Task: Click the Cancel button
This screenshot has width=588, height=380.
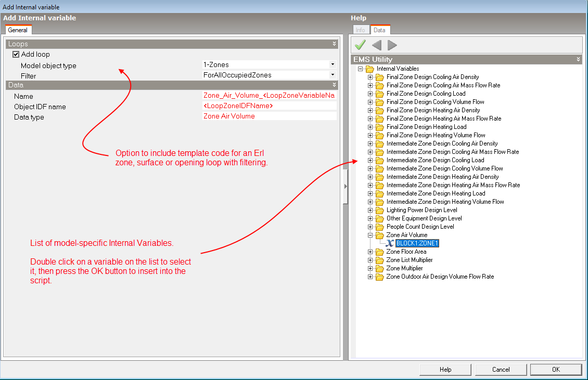Action: [x=501, y=370]
